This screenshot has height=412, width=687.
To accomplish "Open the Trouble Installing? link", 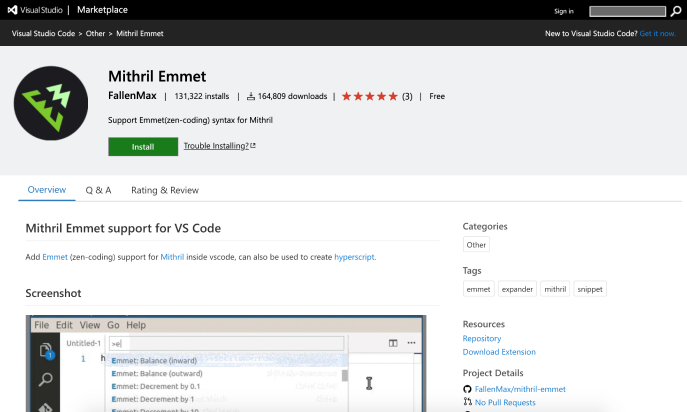I will point(216,146).
